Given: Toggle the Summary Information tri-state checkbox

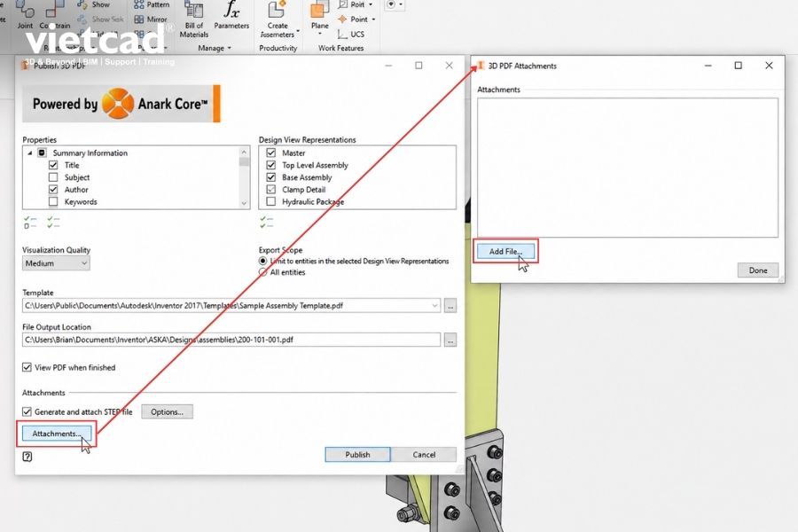Looking at the screenshot, I should click(42, 153).
